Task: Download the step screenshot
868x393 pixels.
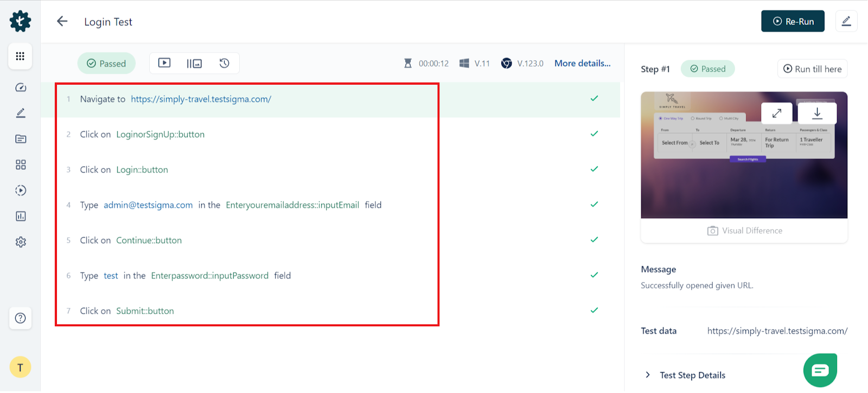Action: pos(817,113)
